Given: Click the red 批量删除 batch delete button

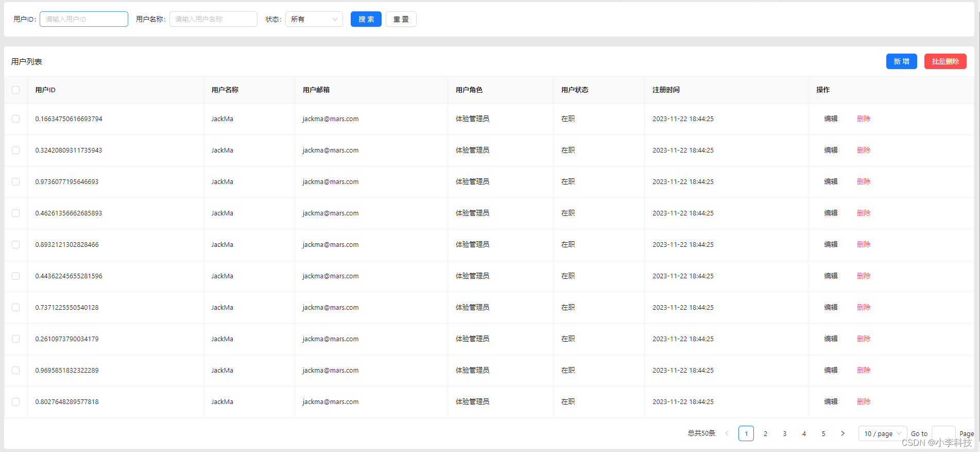Looking at the screenshot, I should pyautogui.click(x=945, y=61).
